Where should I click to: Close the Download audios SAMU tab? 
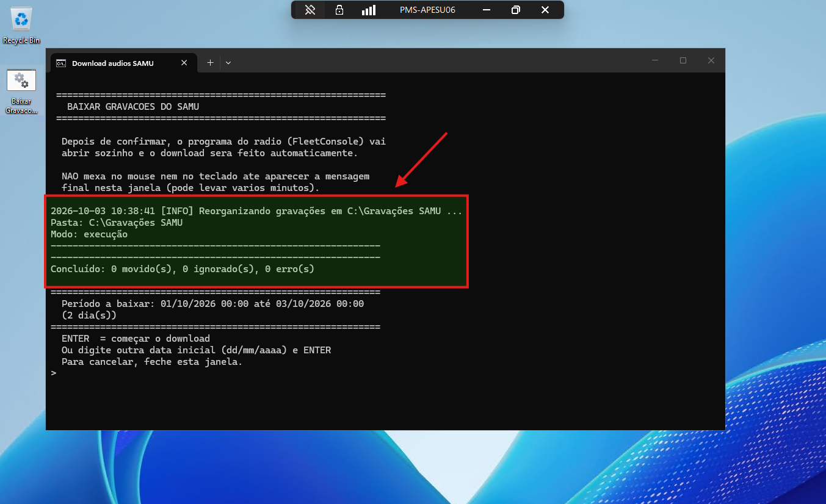coord(184,63)
